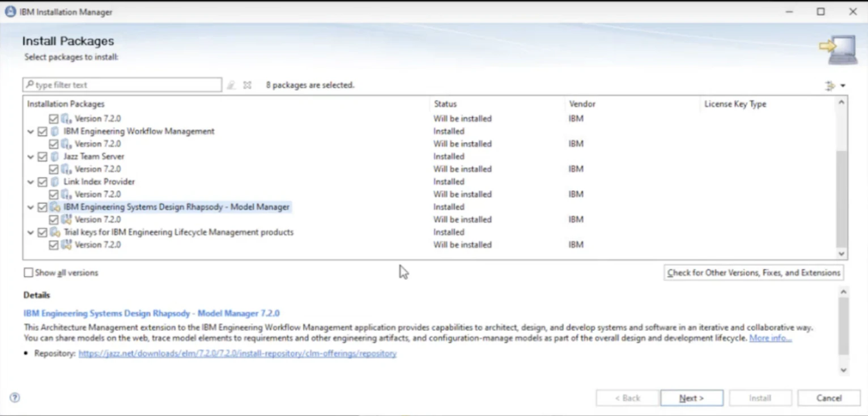
Task: Open the jazz.net repository link
Action: coord(237,353)
